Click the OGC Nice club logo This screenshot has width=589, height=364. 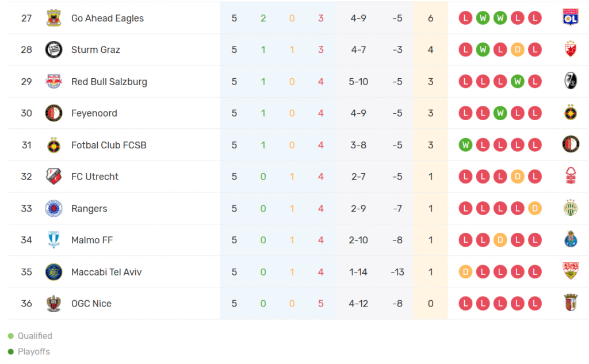click(53, 304)
